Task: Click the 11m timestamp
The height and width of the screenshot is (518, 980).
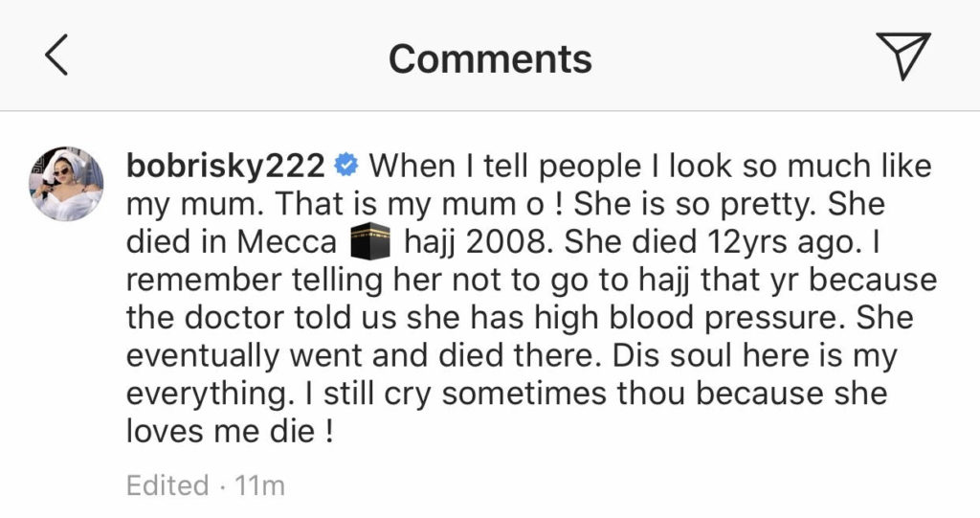Action: tap(261, 485)
